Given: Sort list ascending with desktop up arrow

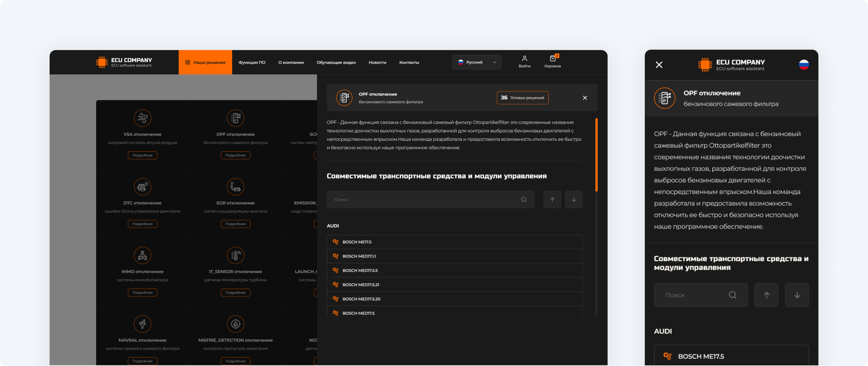Looking at the screenshot, I should pyautogui.click(x=552, y=199).
